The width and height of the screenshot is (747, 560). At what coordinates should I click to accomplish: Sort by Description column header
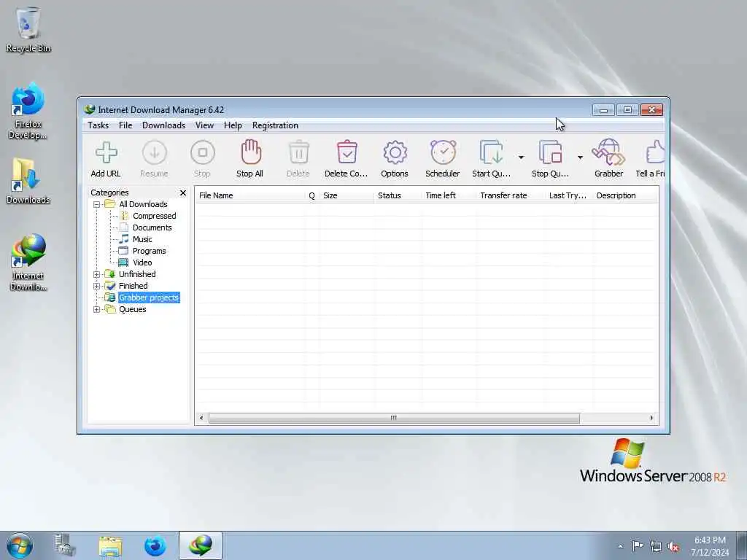point(626,195)
